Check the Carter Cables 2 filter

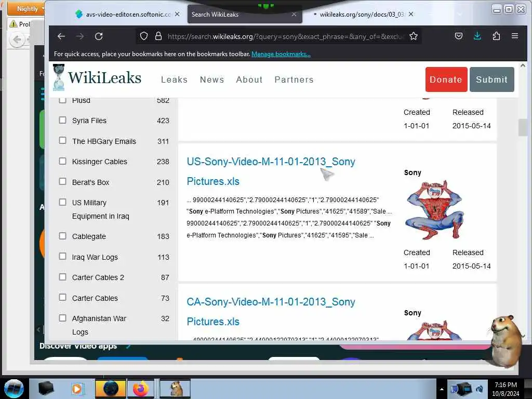62,277
